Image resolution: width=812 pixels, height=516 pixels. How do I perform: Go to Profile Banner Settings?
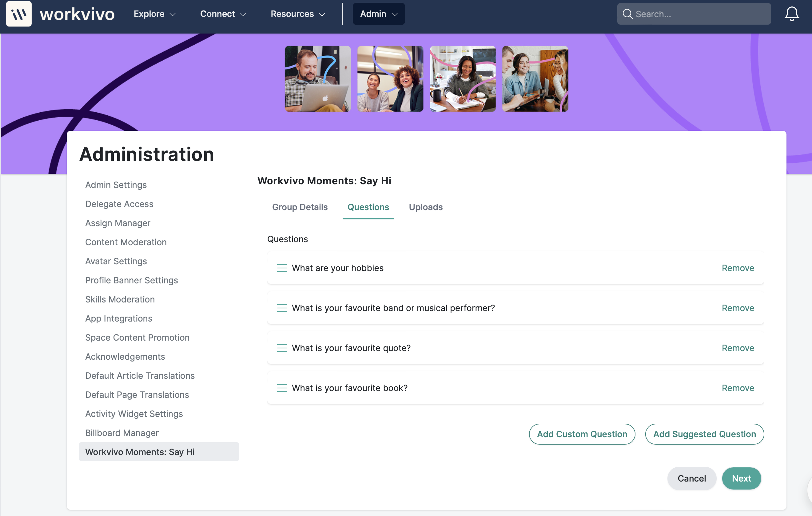click(x=132, y=280)
